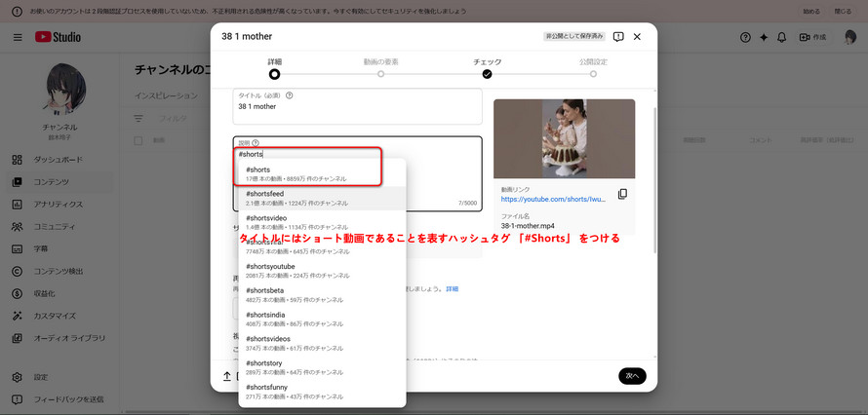Click the help icon beside 説明 label
The image size is (868, 415).
256,143
